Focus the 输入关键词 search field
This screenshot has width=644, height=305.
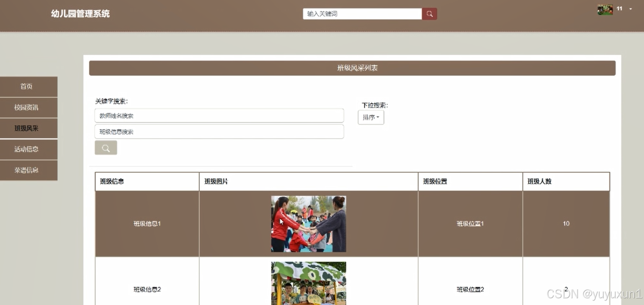[362, 14]
